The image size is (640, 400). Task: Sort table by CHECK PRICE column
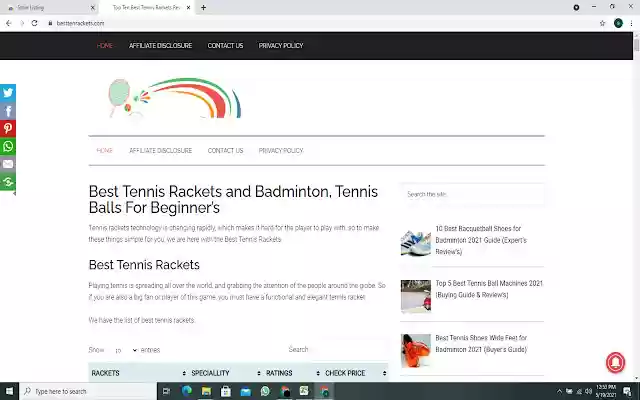coord(355,373)
